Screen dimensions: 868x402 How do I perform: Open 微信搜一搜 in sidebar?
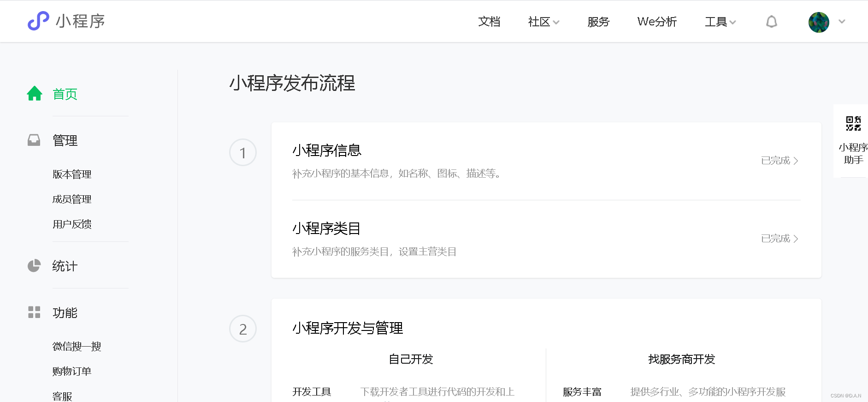tap(77, 347)
